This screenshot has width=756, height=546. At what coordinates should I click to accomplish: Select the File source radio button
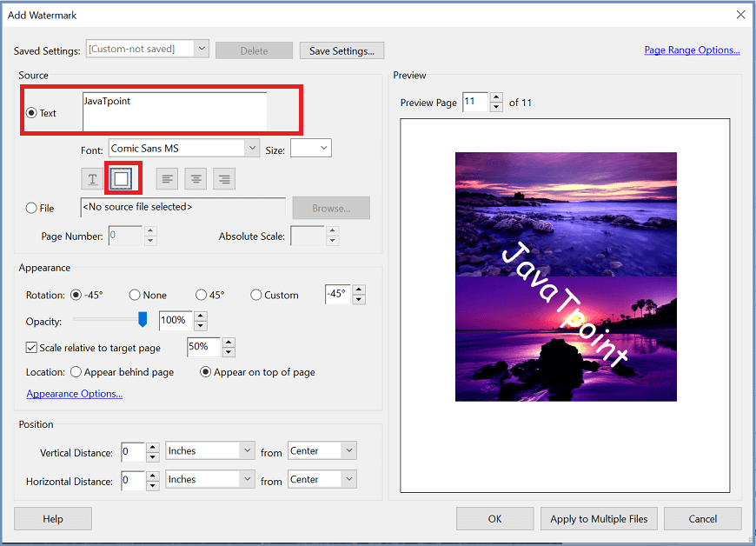click(31, 208)
